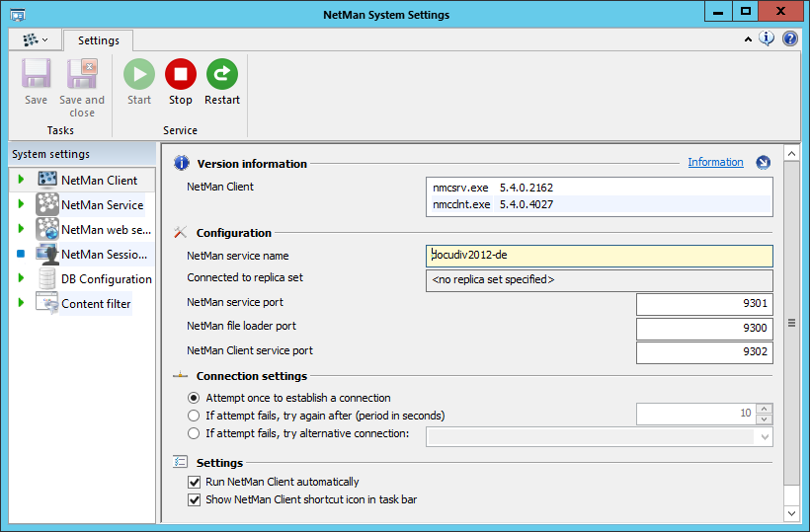This screenshot has height=532, width=810.
Task: Minimize the NetMan System Settings window
Action: [x=718, y=12]
